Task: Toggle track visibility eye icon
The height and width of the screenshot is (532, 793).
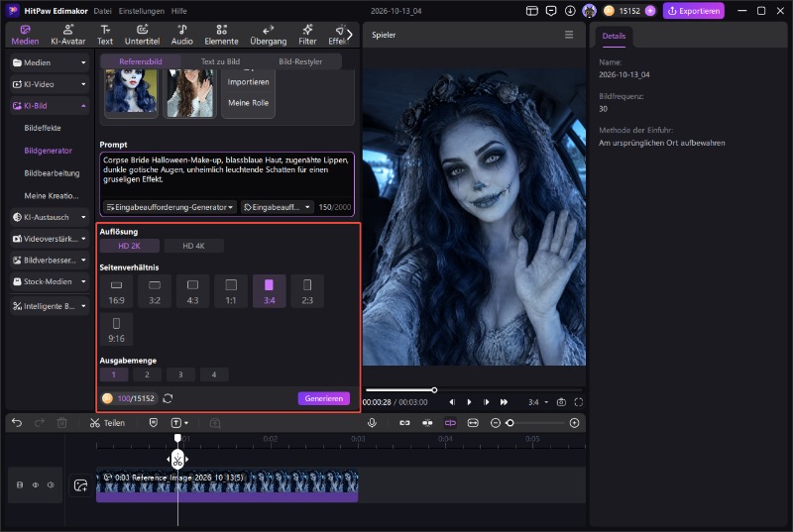Action: 36,485
